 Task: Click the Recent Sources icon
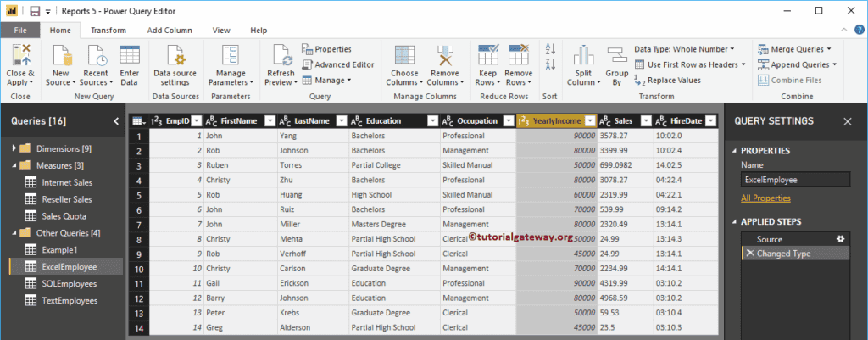pos(96,55)
